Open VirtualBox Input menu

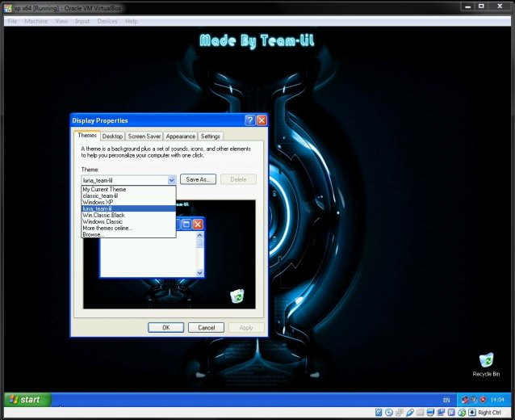pos(82,21)
